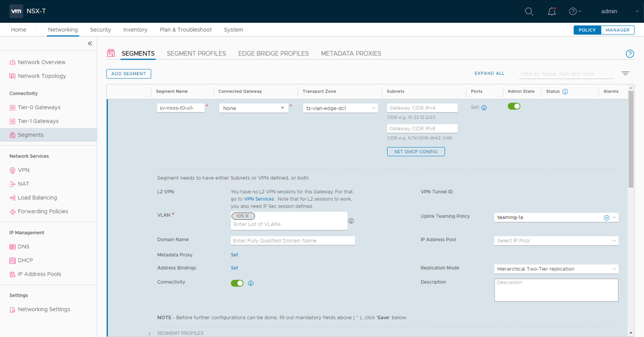Screen dimensions: 644x337
Task: Switch to Edge Bridge Profiles tab
Action: (273, 54)
